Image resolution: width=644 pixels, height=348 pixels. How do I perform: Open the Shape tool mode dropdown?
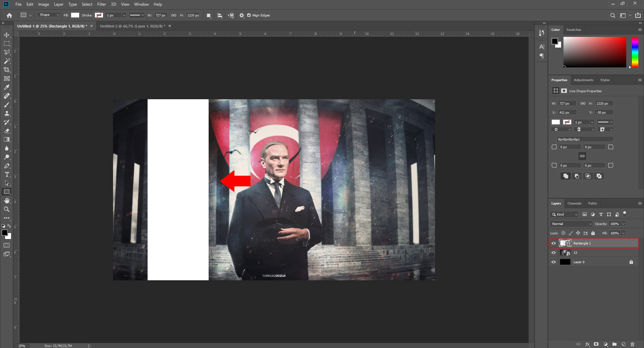[49, 15]
